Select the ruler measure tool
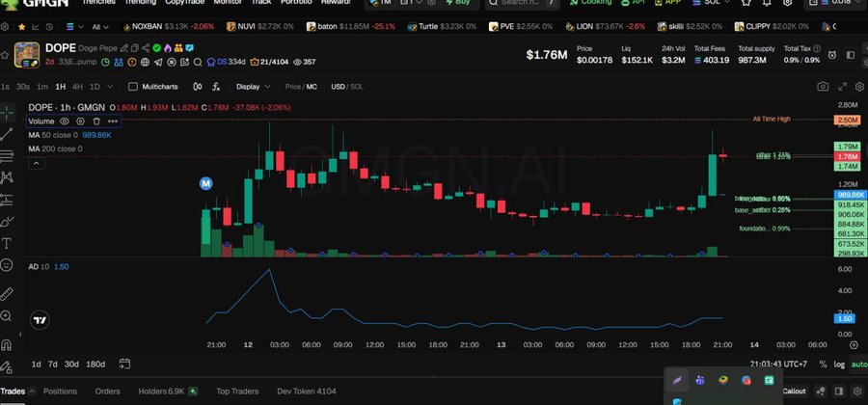Screen dimensions: 868x405 [x=7, y=293]
